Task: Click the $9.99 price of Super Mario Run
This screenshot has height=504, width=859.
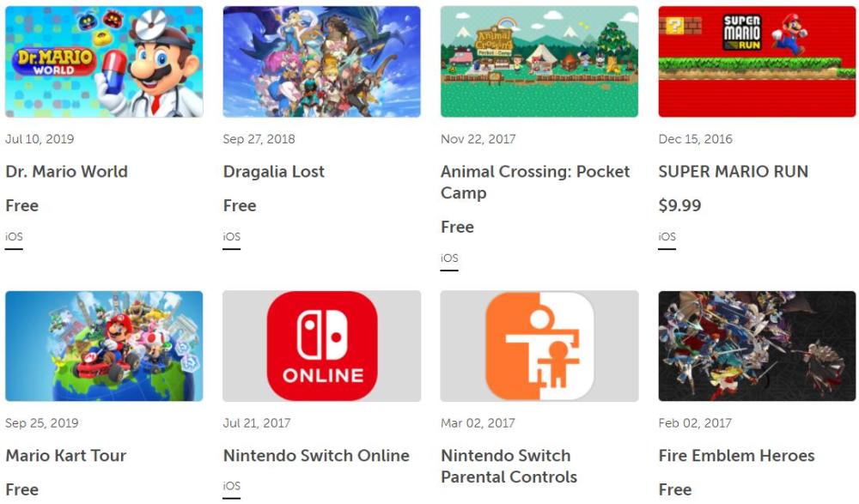Action: tap(679, 205)
